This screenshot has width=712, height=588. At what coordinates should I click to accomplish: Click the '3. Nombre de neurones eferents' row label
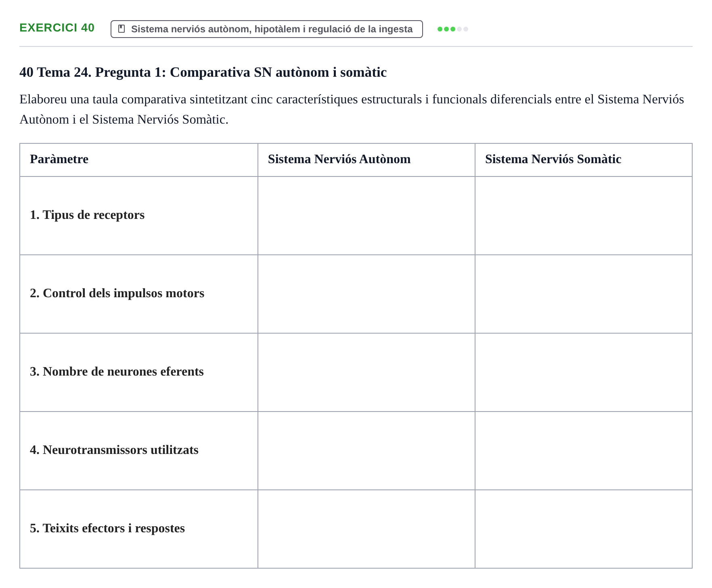[x=117, y=372]
